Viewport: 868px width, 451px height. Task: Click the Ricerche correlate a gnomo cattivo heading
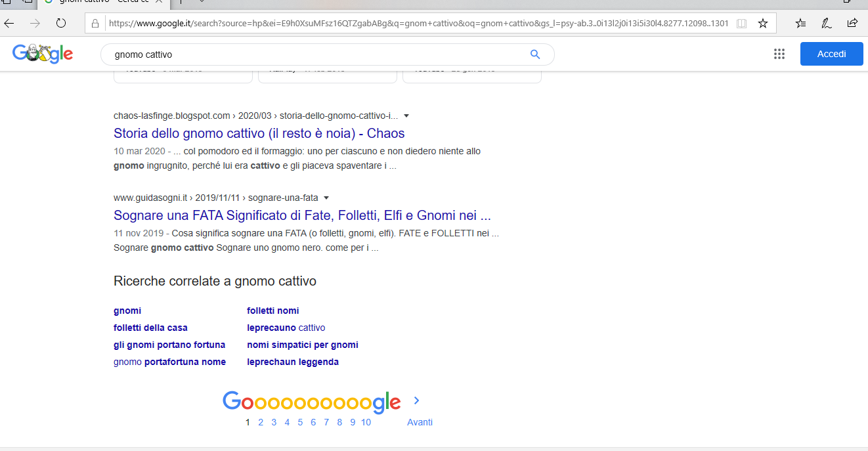pyautogui.click(x=215, y=281)
